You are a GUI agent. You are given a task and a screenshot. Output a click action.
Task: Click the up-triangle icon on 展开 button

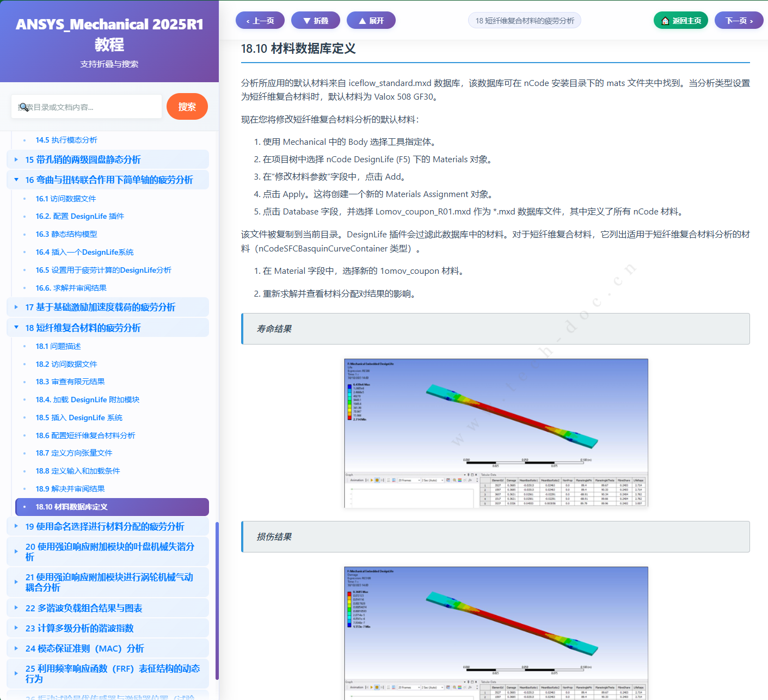[363, 20]
